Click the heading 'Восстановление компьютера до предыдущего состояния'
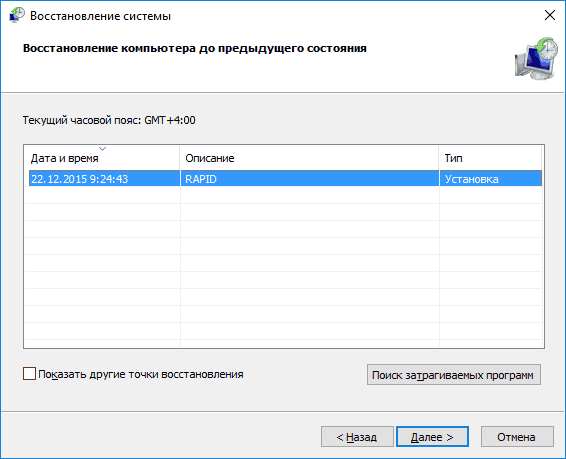 (195, 48)
